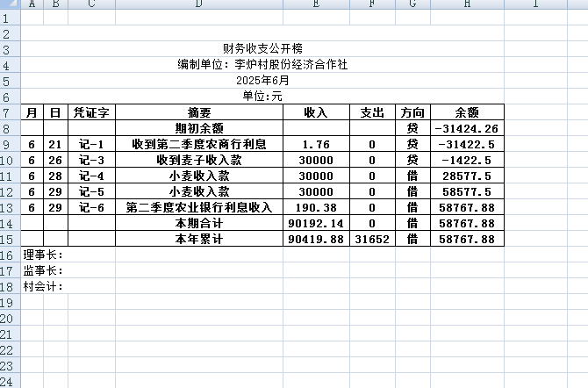Click the 余额 column heading cell
This screenshot has height=388, width=588.
467,112
